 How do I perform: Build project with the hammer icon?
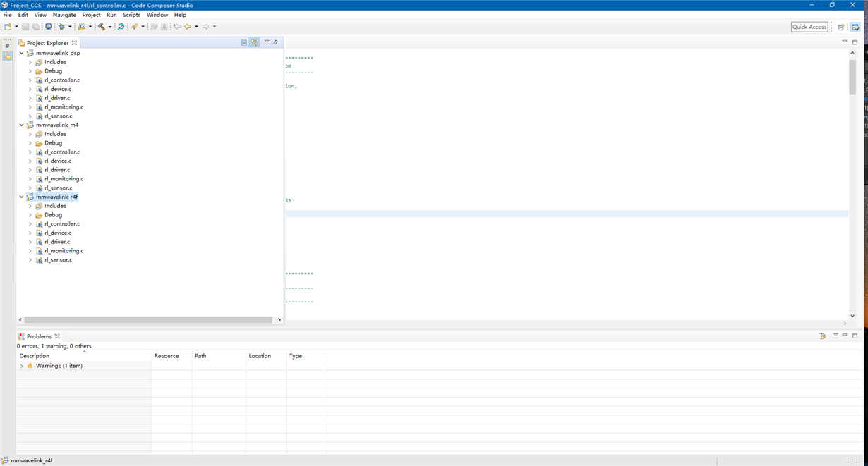click(102, 27)
